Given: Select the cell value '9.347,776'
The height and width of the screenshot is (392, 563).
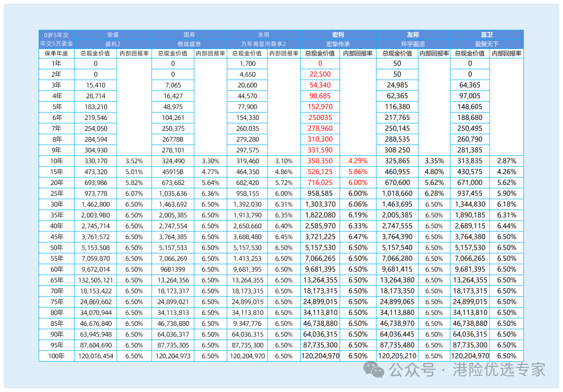Looking at the screenshot, I should click(x=248, y=323).
